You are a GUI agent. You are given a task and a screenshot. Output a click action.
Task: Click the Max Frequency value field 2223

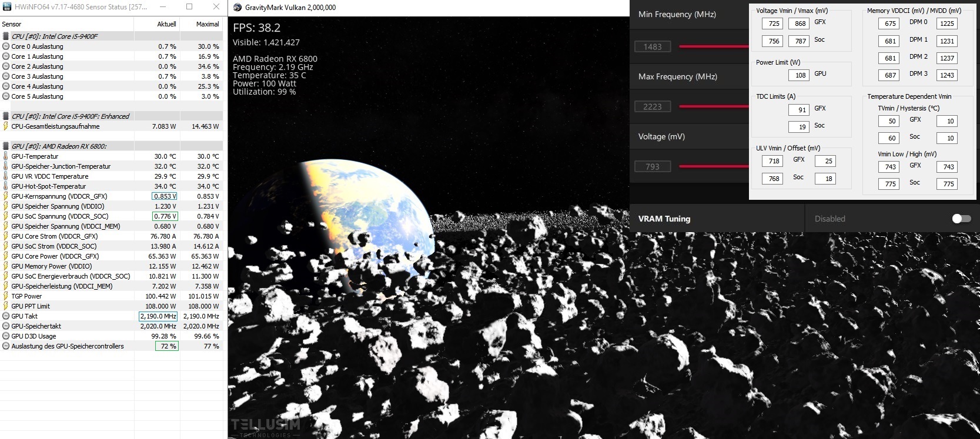653,106
